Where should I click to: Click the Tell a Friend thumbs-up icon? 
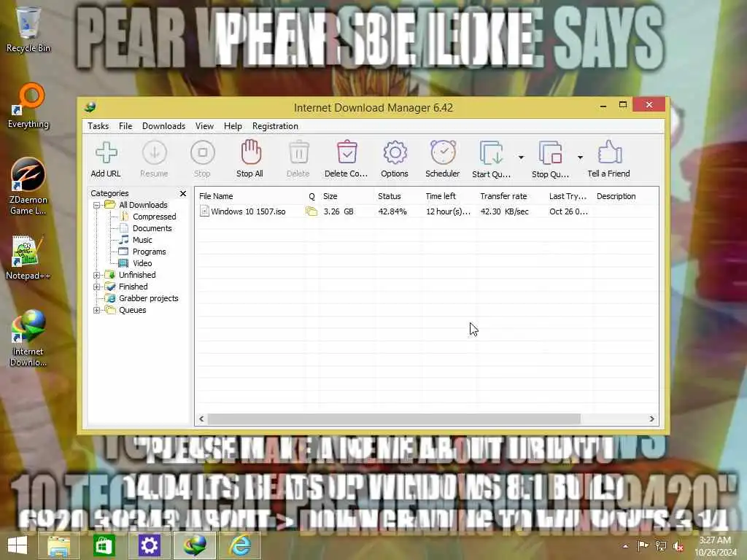[x=609, y=152]
